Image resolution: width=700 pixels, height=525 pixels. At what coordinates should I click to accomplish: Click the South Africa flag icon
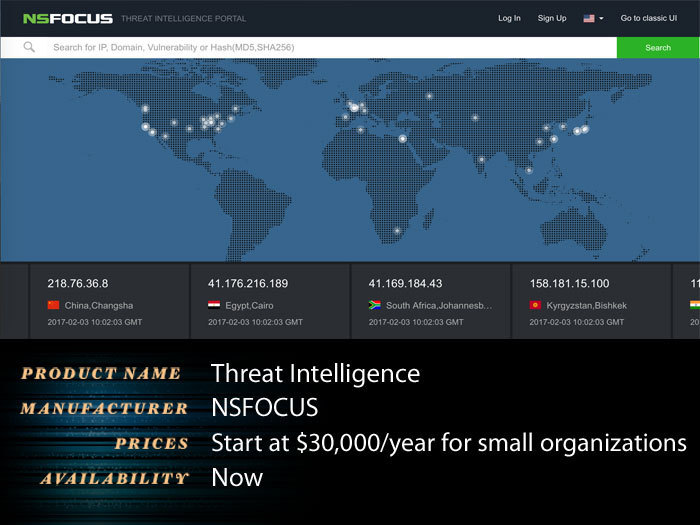point(375,305)
